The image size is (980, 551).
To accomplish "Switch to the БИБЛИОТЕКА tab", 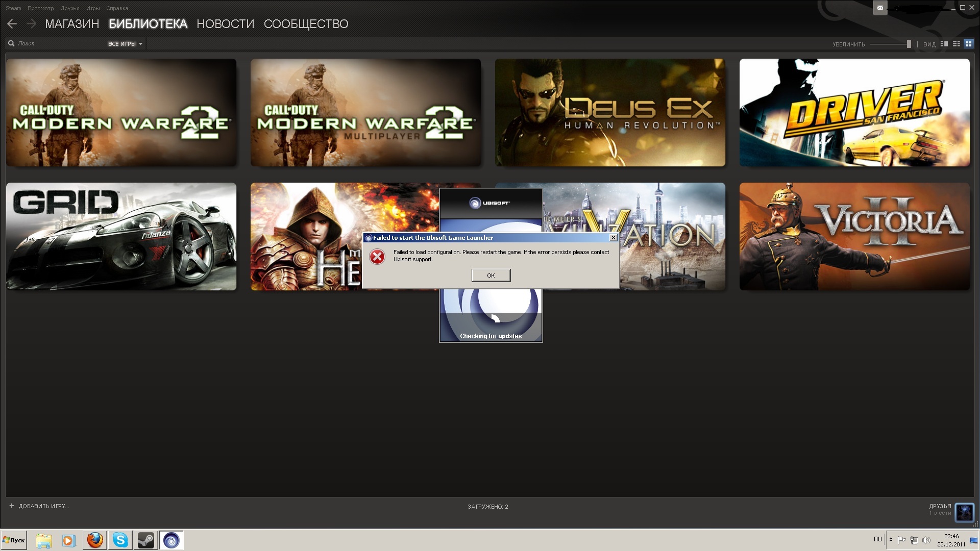I will coord(148,24).
